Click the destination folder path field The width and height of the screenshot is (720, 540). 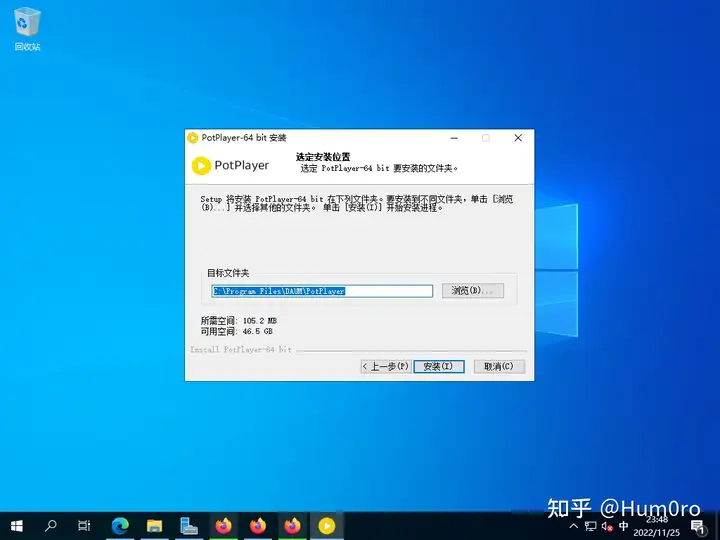[322, 291]
